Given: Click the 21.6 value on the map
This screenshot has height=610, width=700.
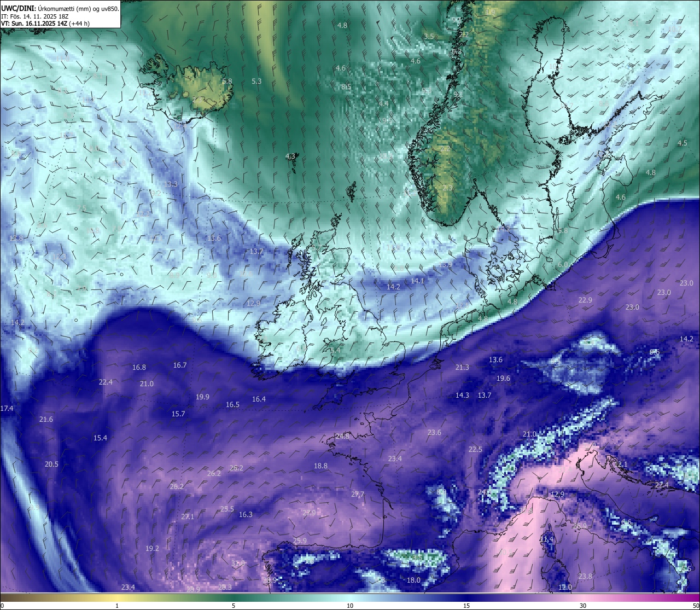Looking at the screenshot, I should click(46, 420).
